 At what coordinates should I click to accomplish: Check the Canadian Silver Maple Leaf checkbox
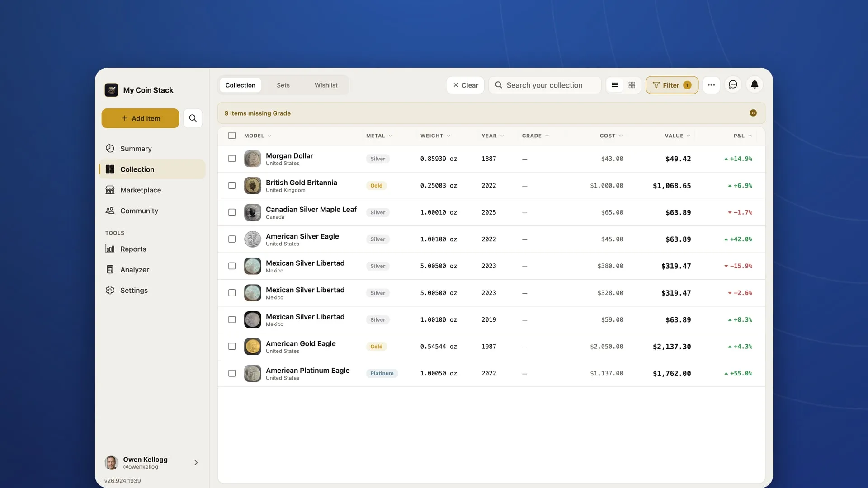(x=232, y=212)
